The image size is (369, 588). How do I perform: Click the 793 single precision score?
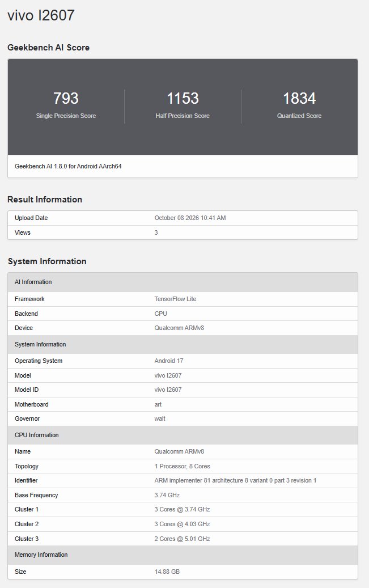66,98
